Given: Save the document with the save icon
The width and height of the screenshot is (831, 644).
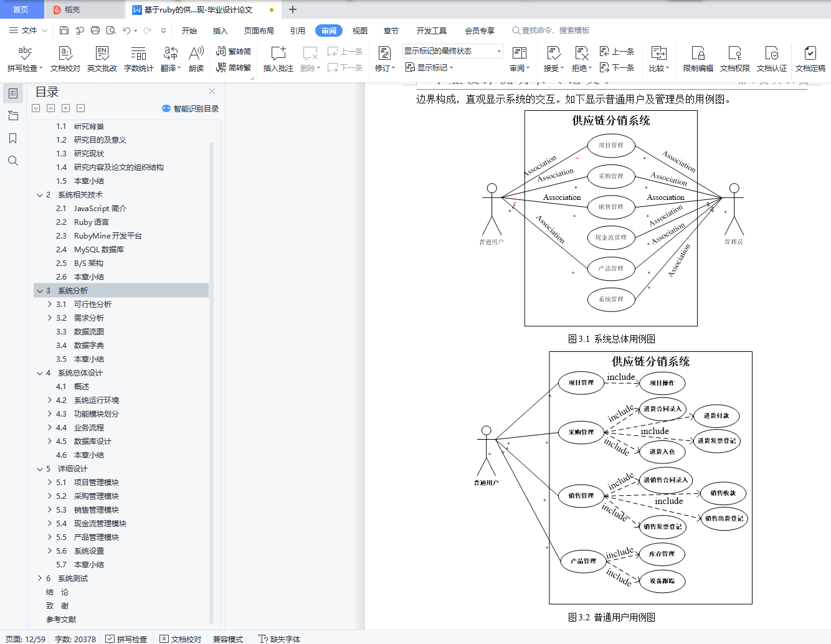Looking at the screenshot, I should point(64,30).
